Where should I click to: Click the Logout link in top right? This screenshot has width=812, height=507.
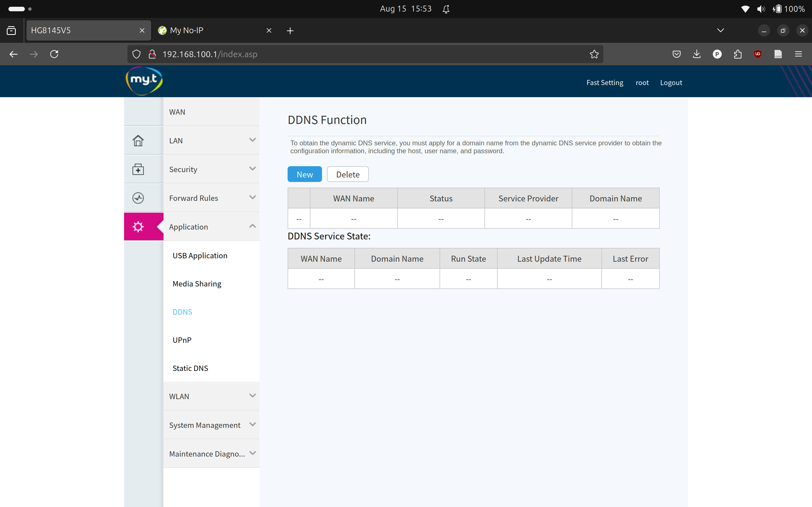click(671, 82)
